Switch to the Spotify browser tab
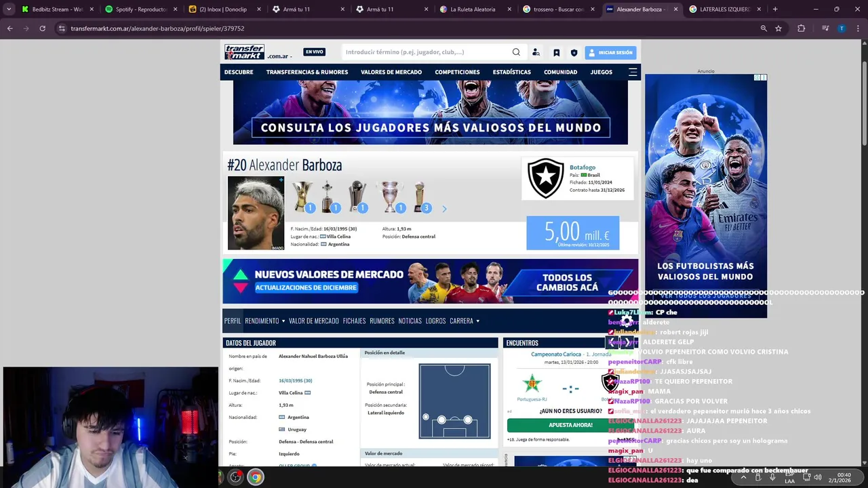The width and height of the screenshot is (868, 488). [x=141, y=9]
